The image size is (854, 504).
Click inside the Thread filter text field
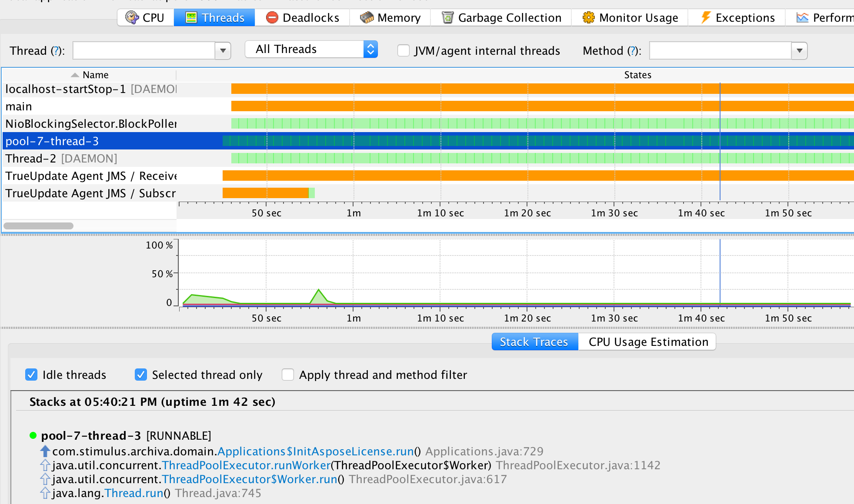click(x=144, y=51)
